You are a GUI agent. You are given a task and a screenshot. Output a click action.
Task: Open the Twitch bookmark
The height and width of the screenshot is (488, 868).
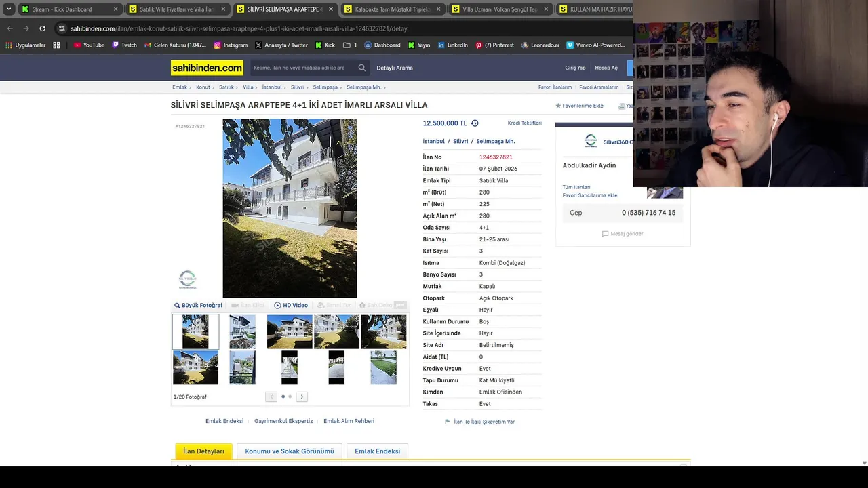pyautogui.click(x=124, y=45)
